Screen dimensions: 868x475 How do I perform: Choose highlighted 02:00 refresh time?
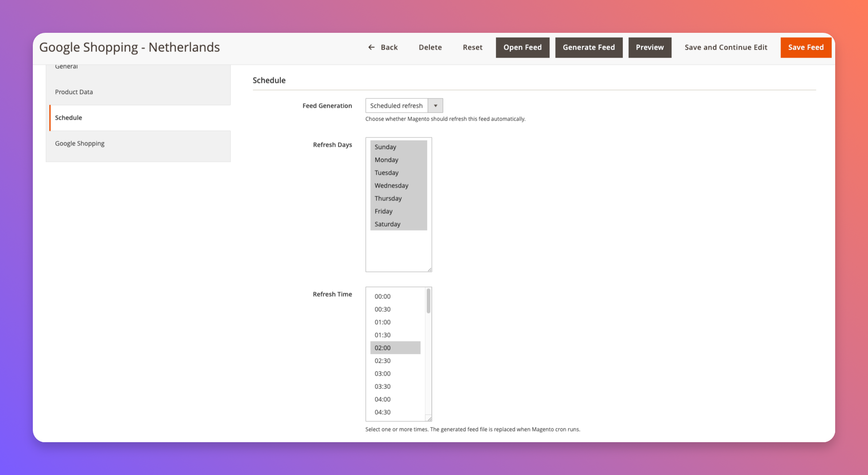[x=395, y=348]
